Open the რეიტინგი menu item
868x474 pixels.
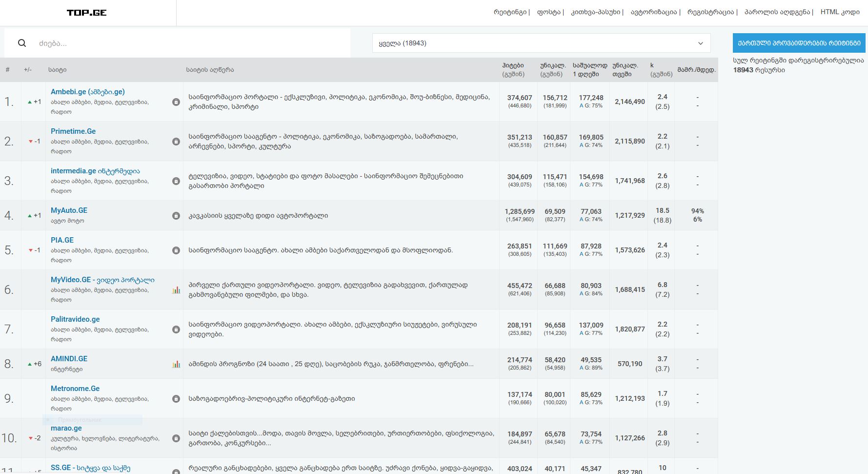[x=510, y=12]
